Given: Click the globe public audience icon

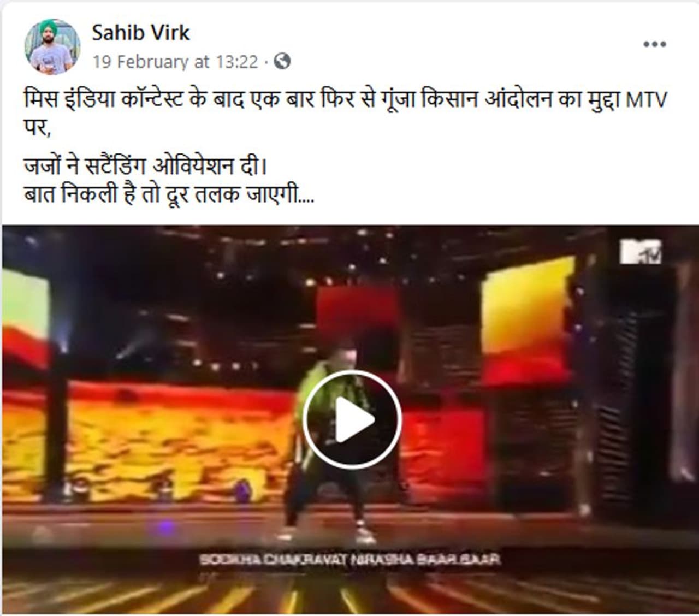Looking at the screenshot, I should click(x=282, y=61).
